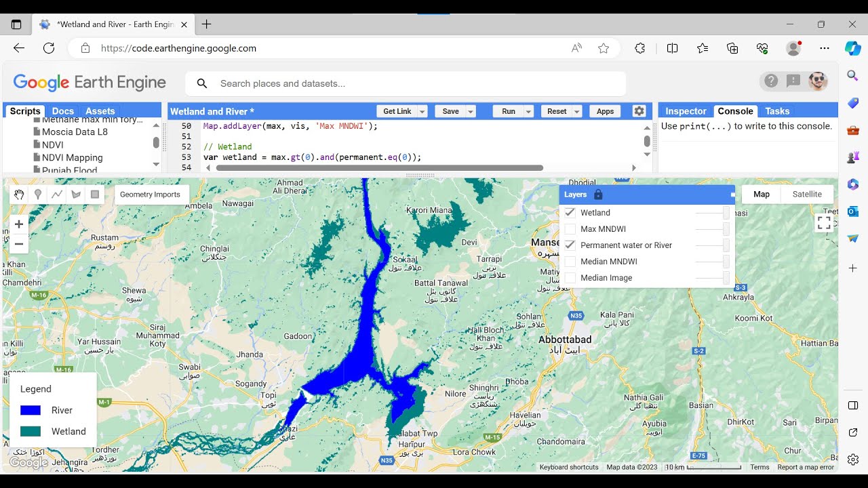Expand the Save dropdown arrow
This screenshot has height=488, width=868.
471,112
